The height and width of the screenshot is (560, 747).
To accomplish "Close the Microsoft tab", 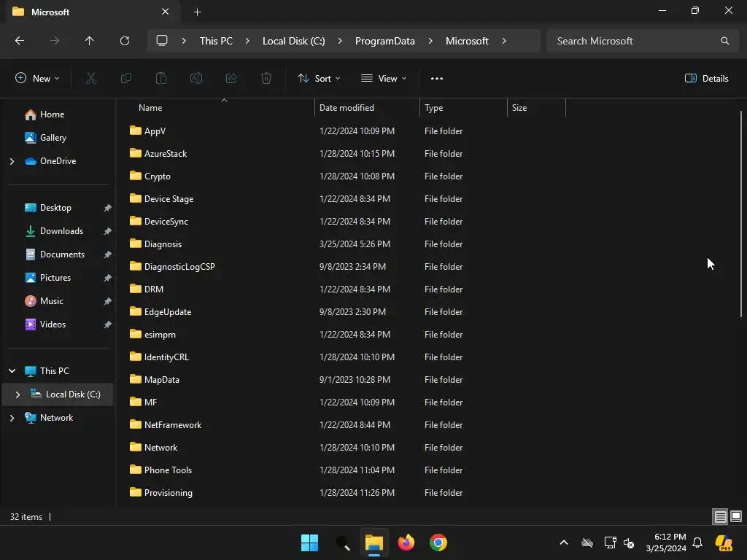I will click(x=165, y=12).
